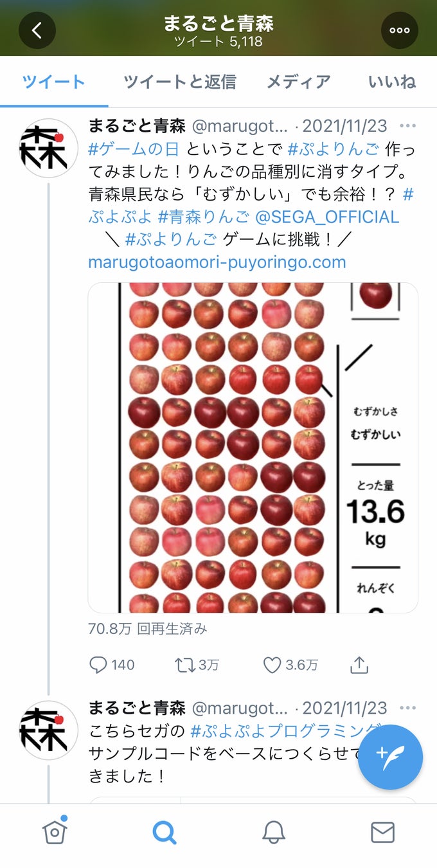The width and height of the screenshot is (437, 868).
Task: Open Notifications from the bottom bar
Action: tap(273, 831)
